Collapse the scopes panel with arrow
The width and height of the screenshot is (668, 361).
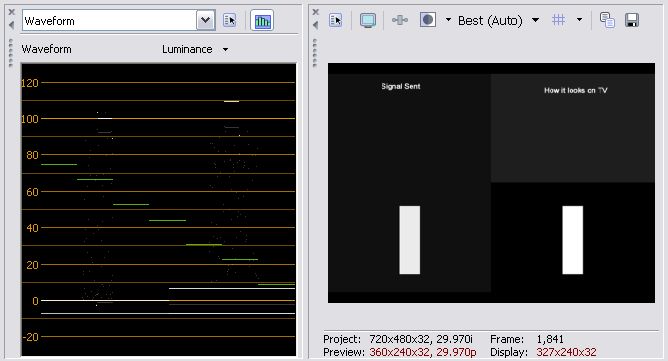click(12, 25)
